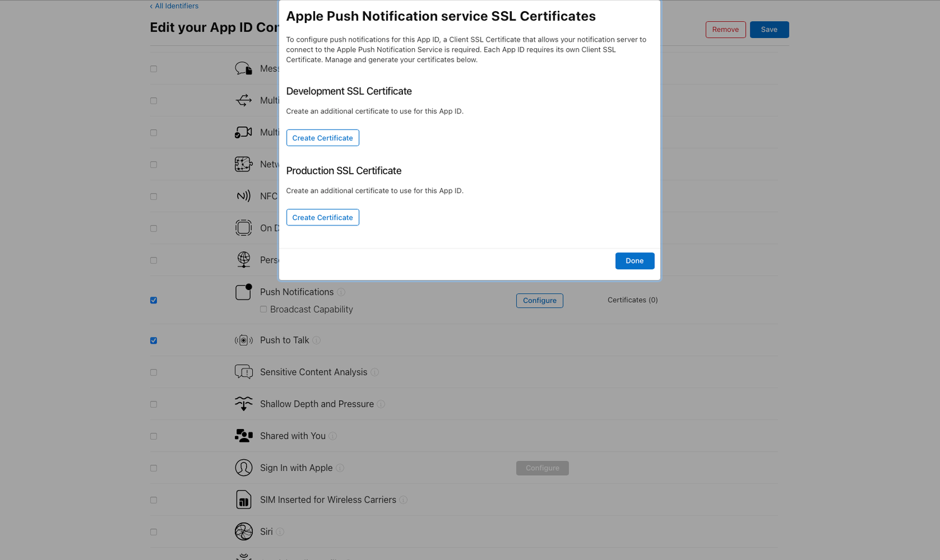
Task: Click the Siri capability icon
Action: coord(243,532)
